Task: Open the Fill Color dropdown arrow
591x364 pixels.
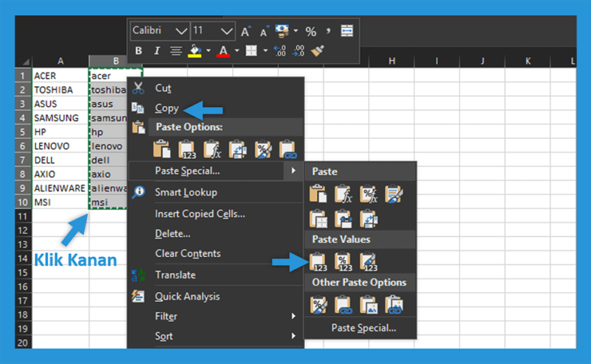Action: 208,50
